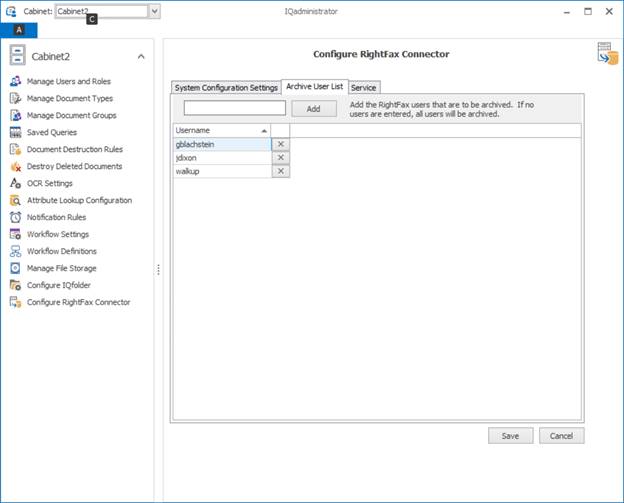Click the Configure RightFax Connector sidebar icon
Viewport: 624px width, 503px height.
pos(15,302)
